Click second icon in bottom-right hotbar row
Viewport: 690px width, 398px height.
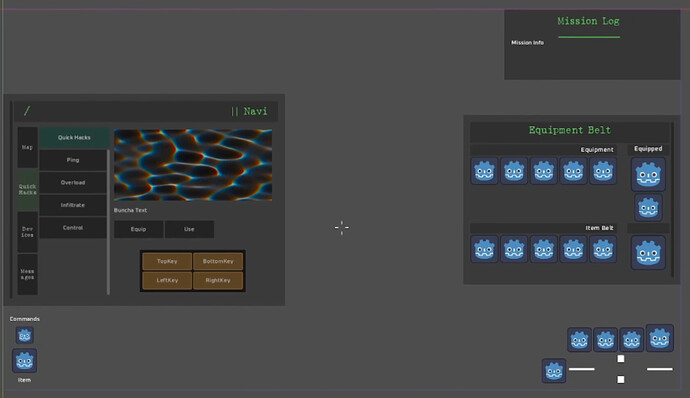point(606,340)
